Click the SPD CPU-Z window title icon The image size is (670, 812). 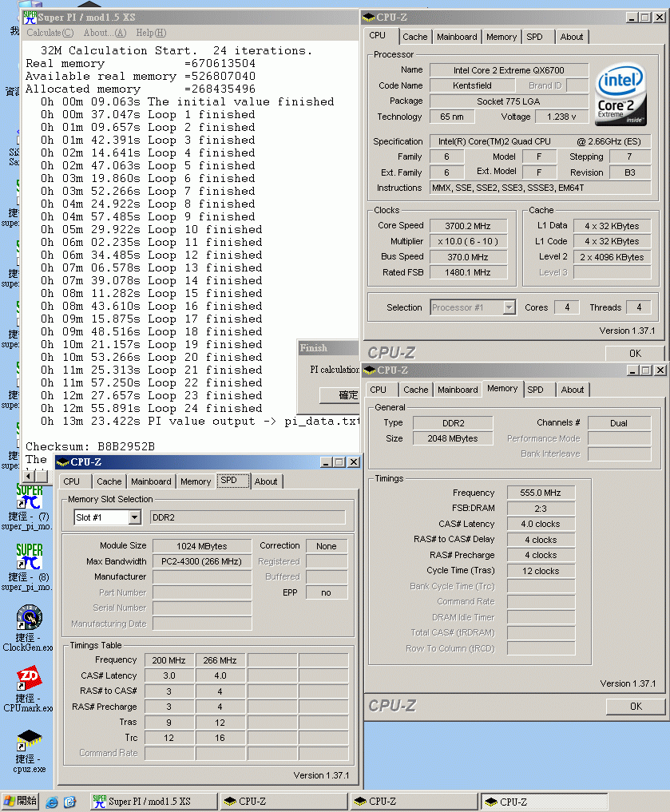[63, 461]
